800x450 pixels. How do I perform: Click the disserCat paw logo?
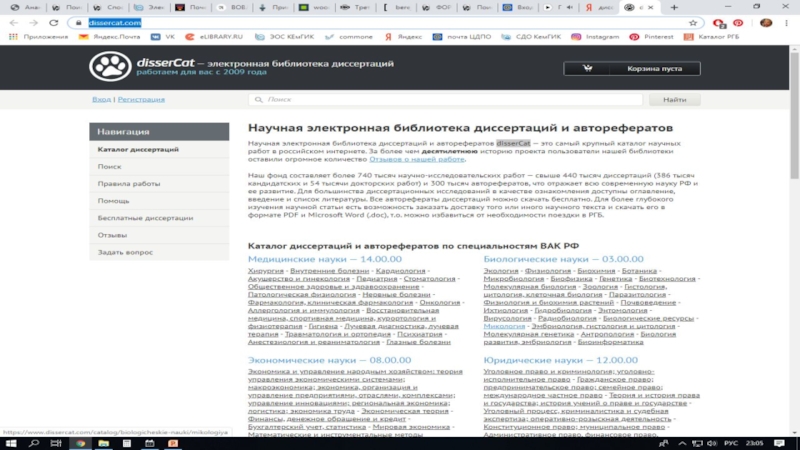(109, 66)
